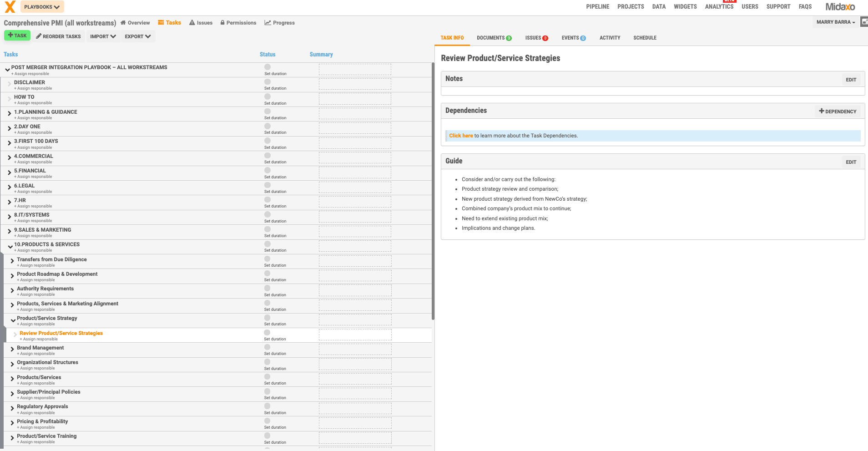Add a new task with +TASK button

click(17, 35)
